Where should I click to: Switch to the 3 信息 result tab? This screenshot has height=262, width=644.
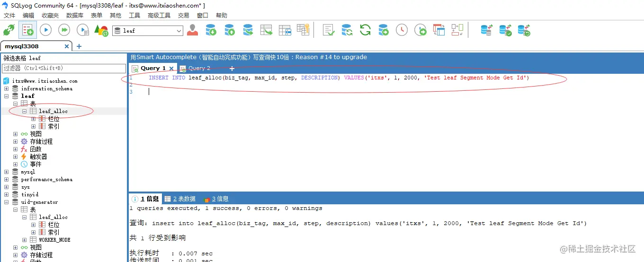[216, 199]
